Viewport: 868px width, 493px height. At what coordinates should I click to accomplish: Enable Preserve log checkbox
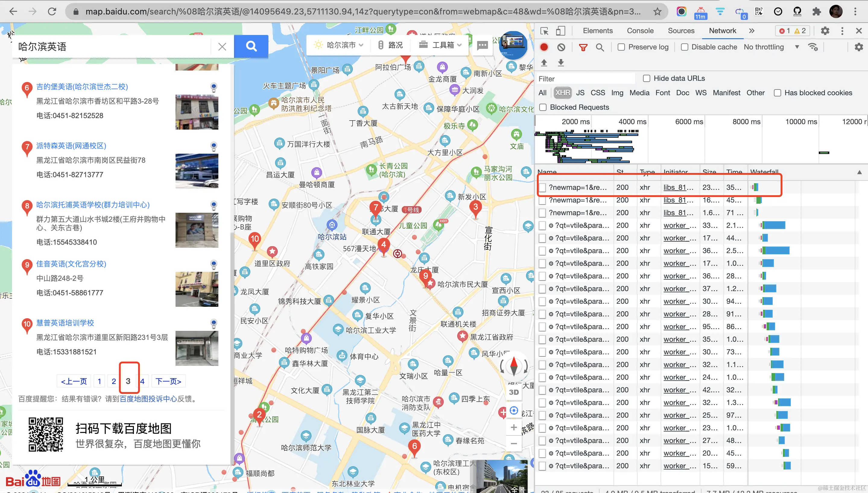pos(621,47)
